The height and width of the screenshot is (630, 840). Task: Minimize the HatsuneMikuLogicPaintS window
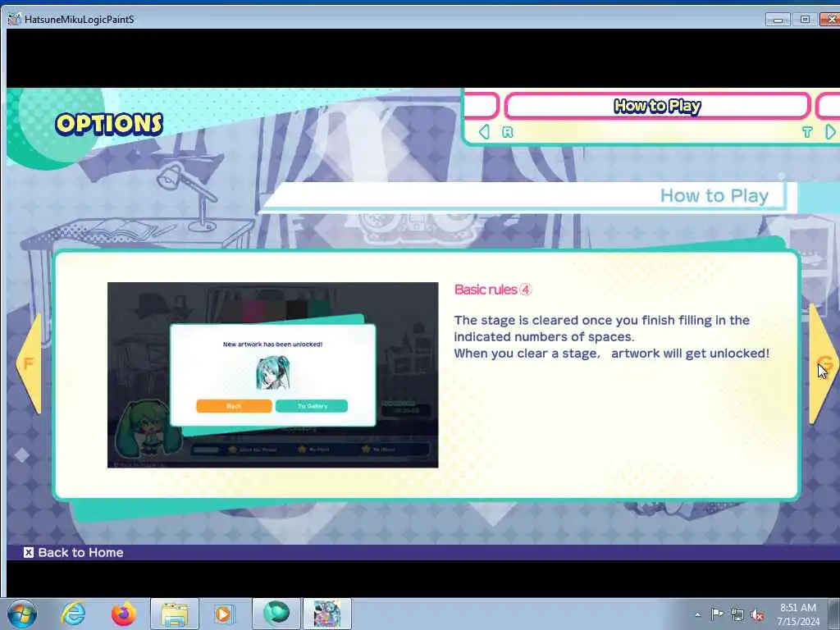pos(778,20)
